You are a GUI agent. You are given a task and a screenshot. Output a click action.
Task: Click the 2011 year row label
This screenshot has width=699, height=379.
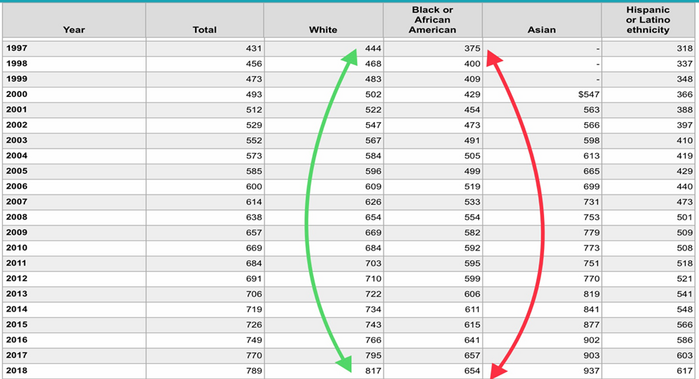coord(16,263)
